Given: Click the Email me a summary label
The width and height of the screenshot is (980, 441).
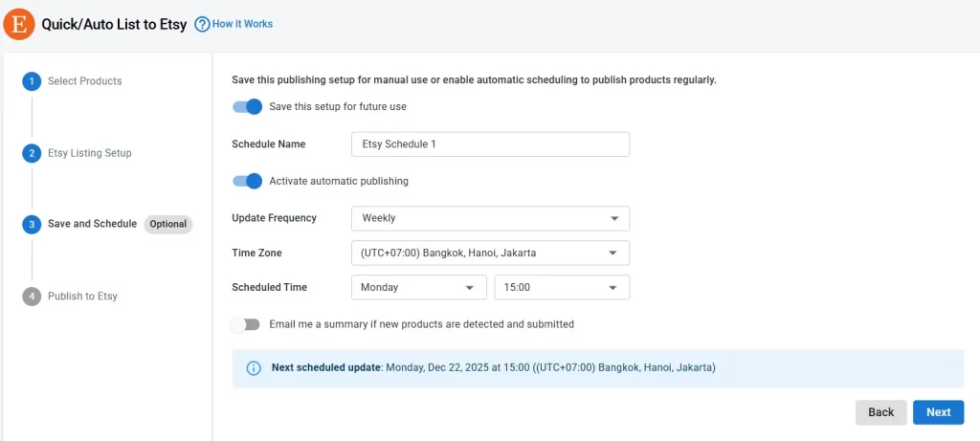Looking at the screenshot, I should tap(422, 324).
